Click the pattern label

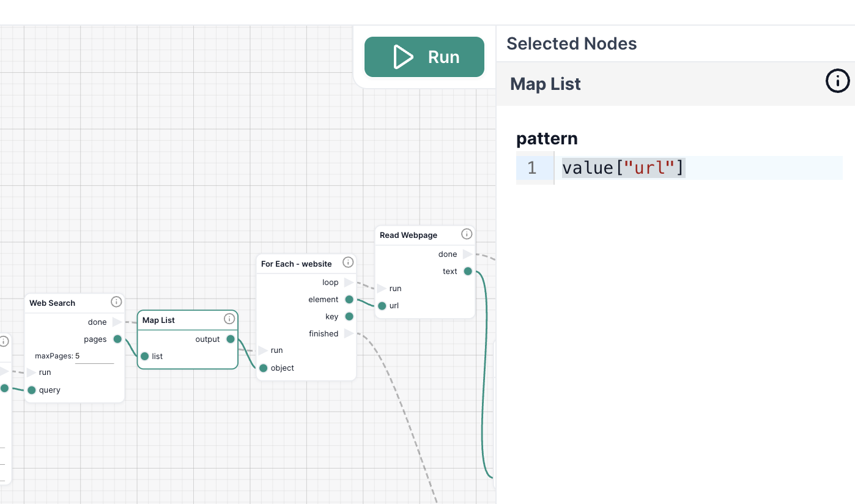(547, 138)
